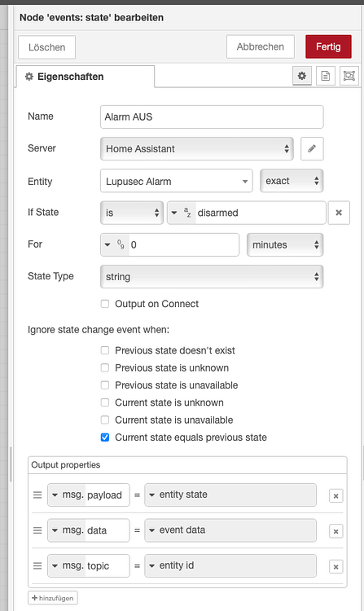Enable Current state is unknown checkbox

[x=105, y=402]
